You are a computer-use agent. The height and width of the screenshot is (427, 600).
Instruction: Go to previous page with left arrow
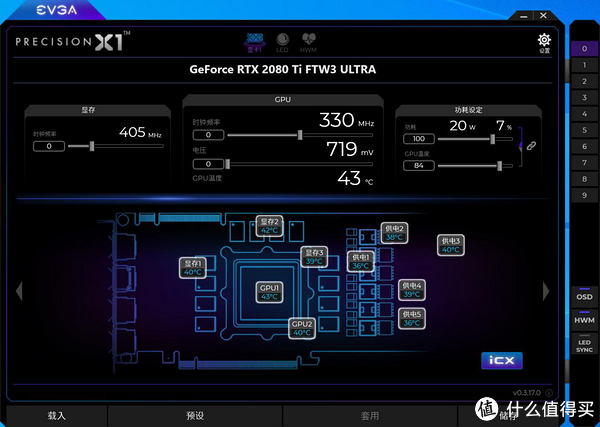point(19,291)
